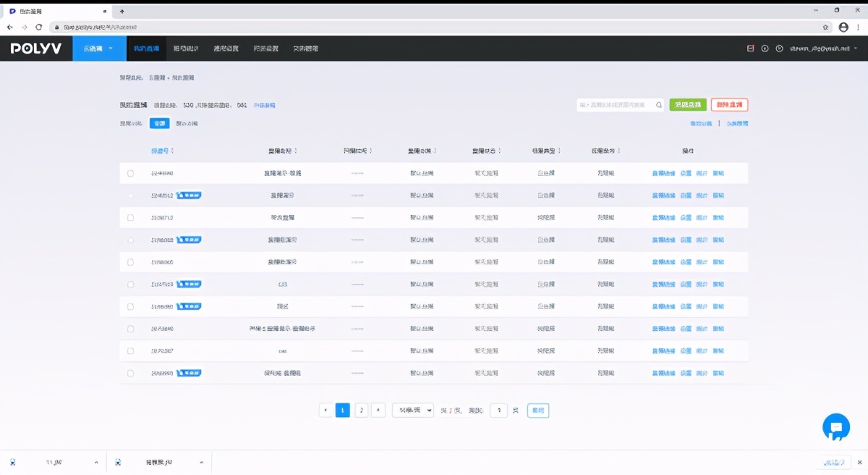
Task: Click the POLYV logo in the header
Action: 36,49
